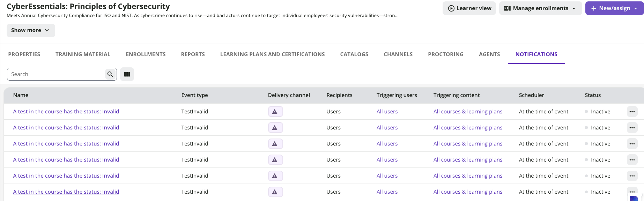
Task: Open the New/assign dropdown menu
Action: pyautogui.click(x=614, y=8)
